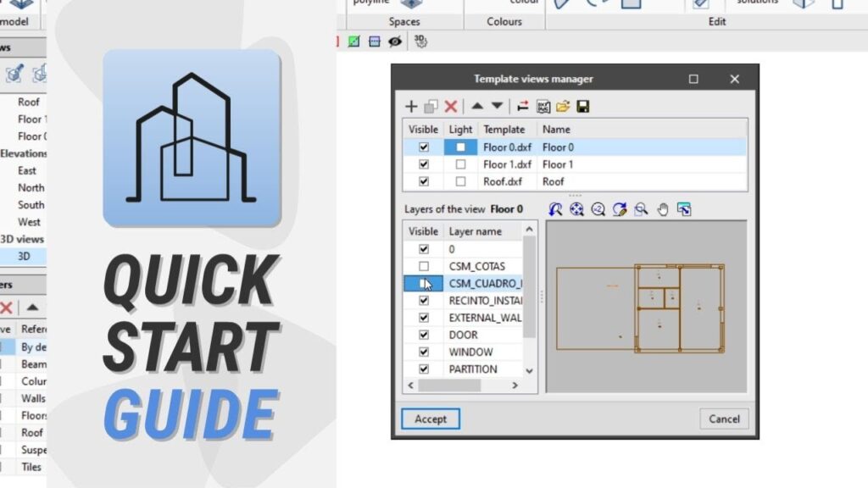Cancel the Template views manager dialog
This screenshot has height=488, width=868.
724,419
